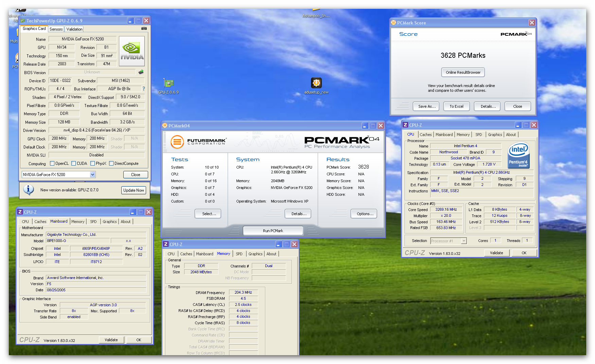Screen dimensions: 595x364
Task: Click the Update Now button
Action: [134, 190]
